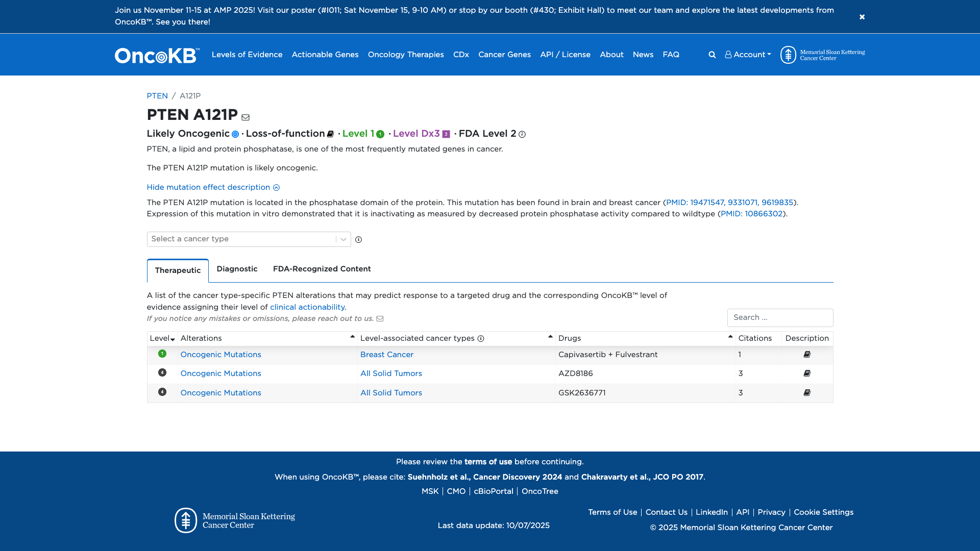Click the table search field
This screenshot has width=980, height=551.
780,317
